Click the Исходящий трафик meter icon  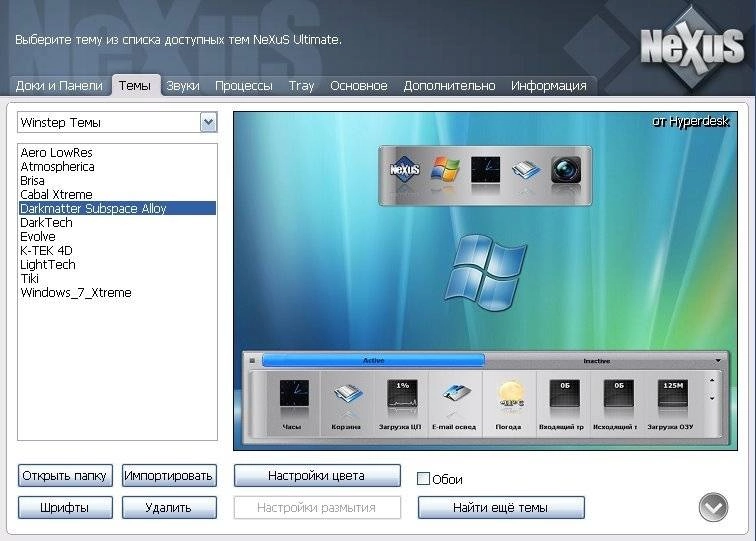[x=619, y=393]
